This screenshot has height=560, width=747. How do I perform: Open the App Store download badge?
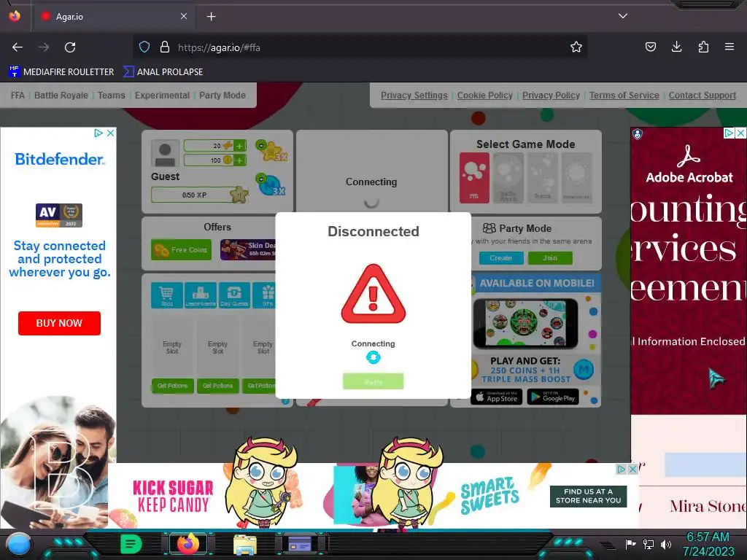click(496, 397)
